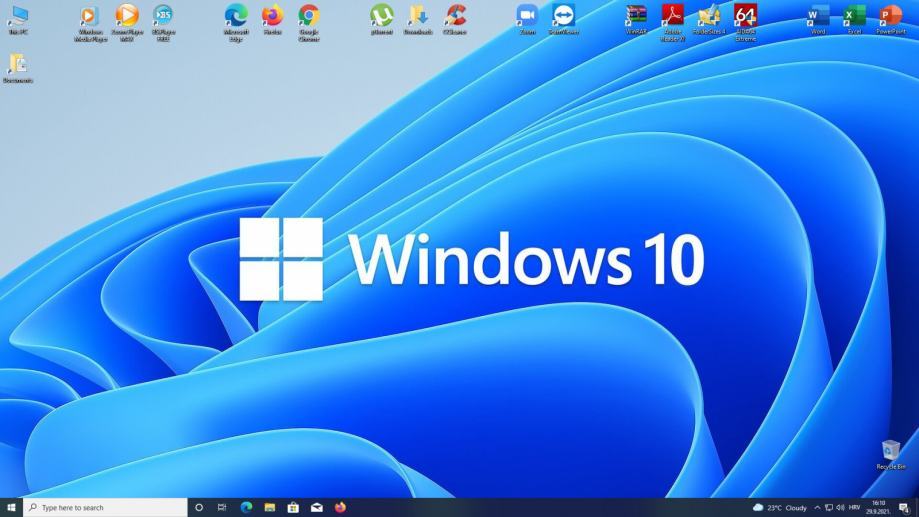Select the BSPlayer FREE desktop shortcut
919x517 pixels.
coord(163,23)
